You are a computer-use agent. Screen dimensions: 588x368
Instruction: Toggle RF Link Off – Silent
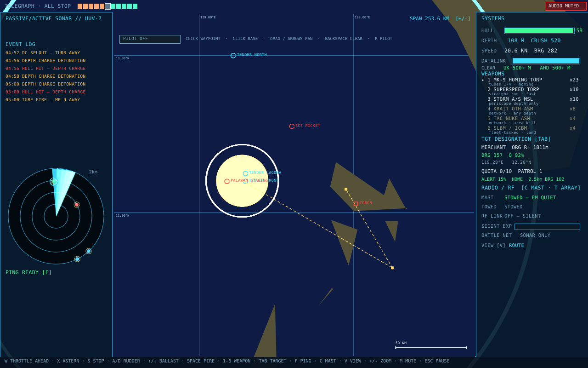(x=523, y=216)
